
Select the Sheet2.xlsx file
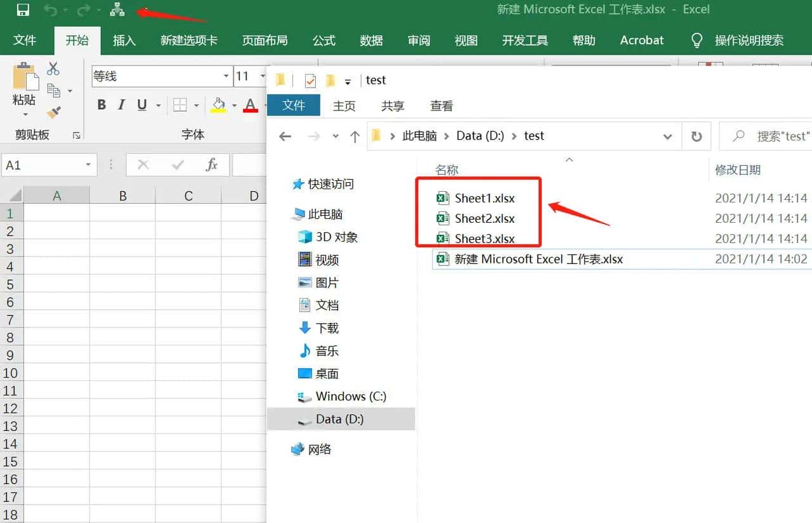click(x=485, y=218)
